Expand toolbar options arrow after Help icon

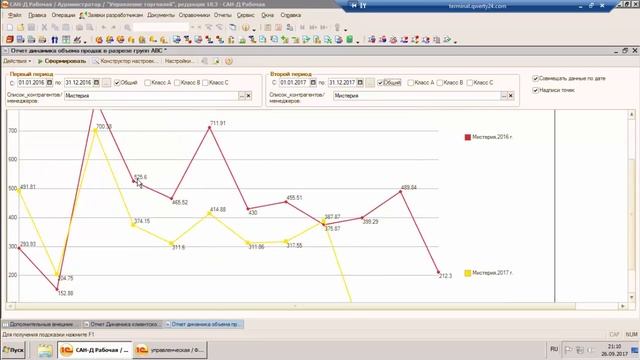point(254,29)
